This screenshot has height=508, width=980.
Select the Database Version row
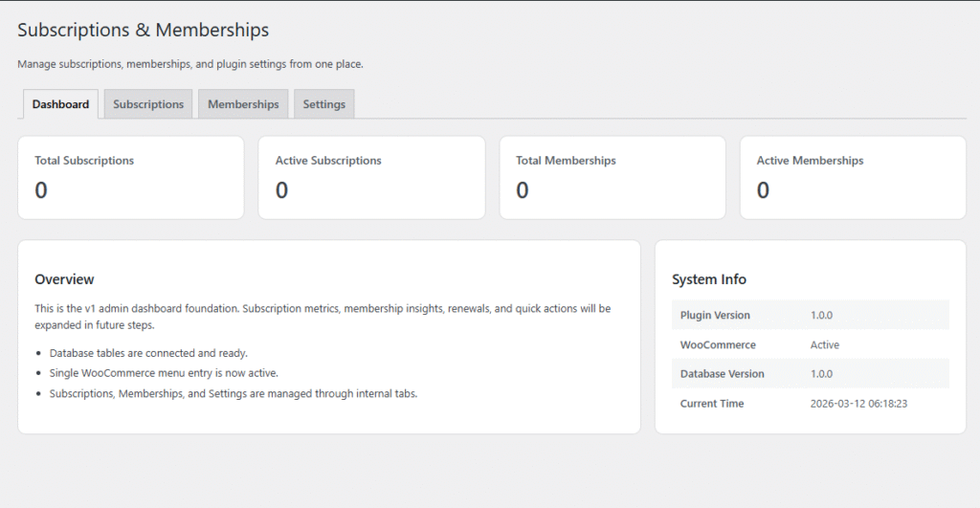point(811,374)
